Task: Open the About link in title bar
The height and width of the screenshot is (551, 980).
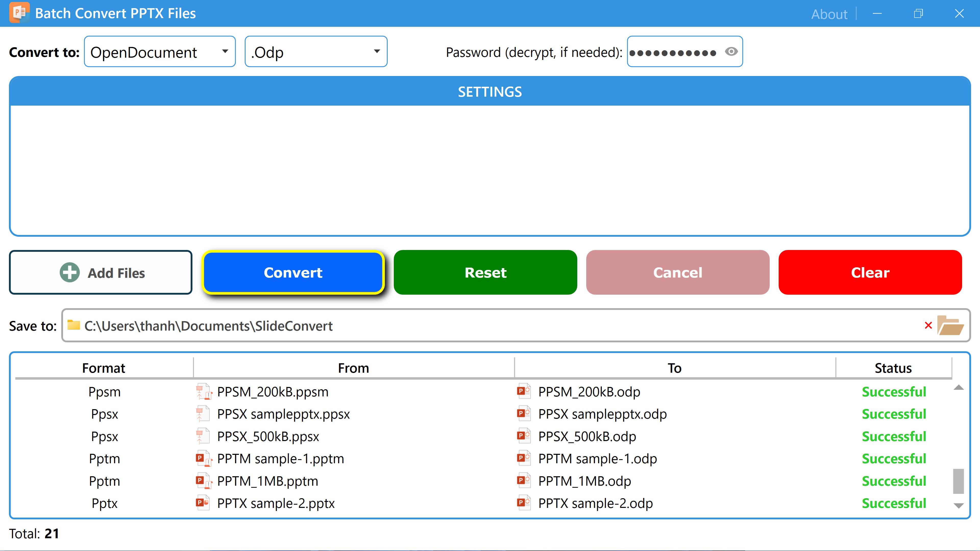Action: tap(829, 14)
